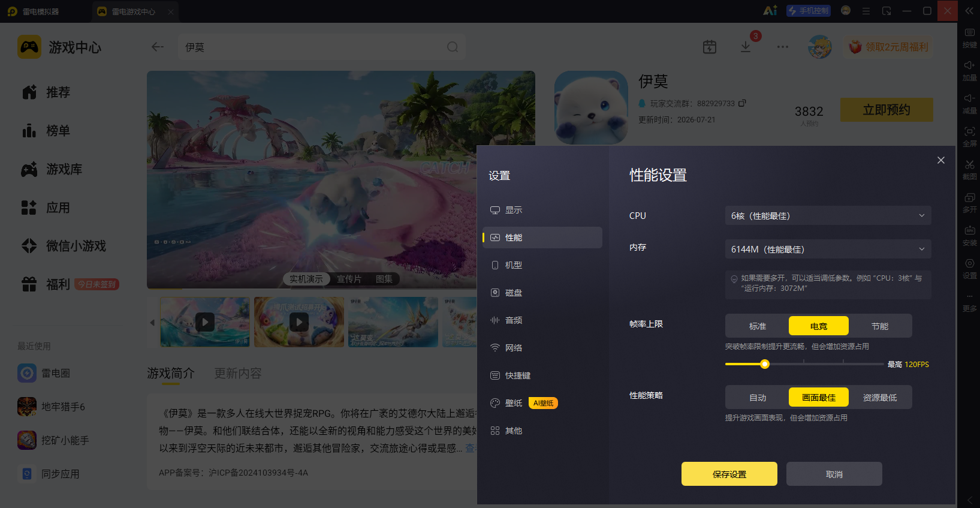Click the user avatar in game center header
Viewport: 980px width, 508px height.
pos(819,47)
